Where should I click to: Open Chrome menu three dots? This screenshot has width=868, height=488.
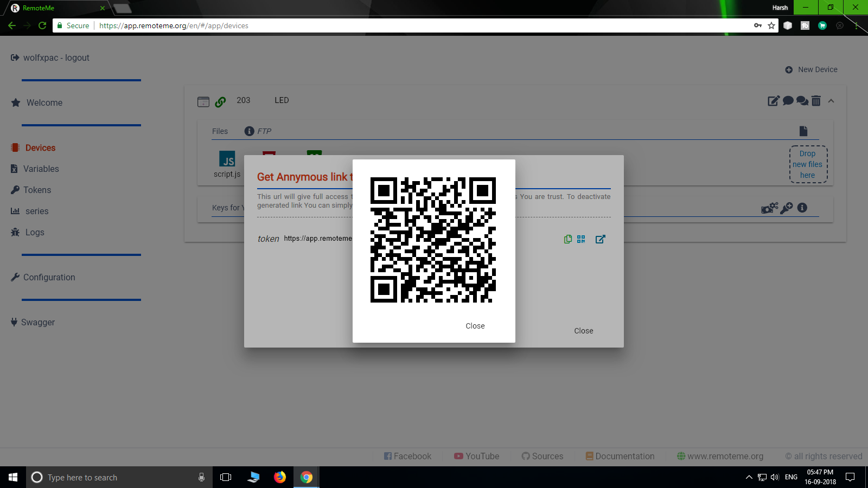pos(856,25)
